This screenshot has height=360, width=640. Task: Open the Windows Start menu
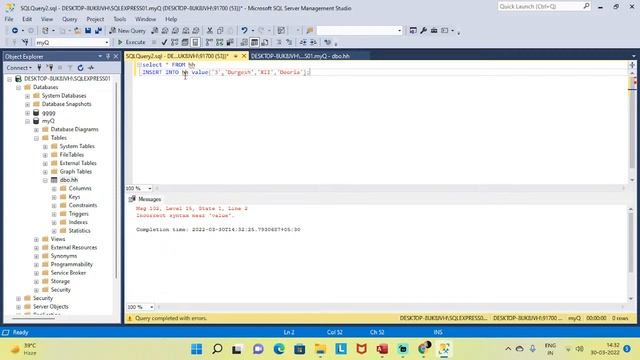pyautogui.click(x=196, y=349)
